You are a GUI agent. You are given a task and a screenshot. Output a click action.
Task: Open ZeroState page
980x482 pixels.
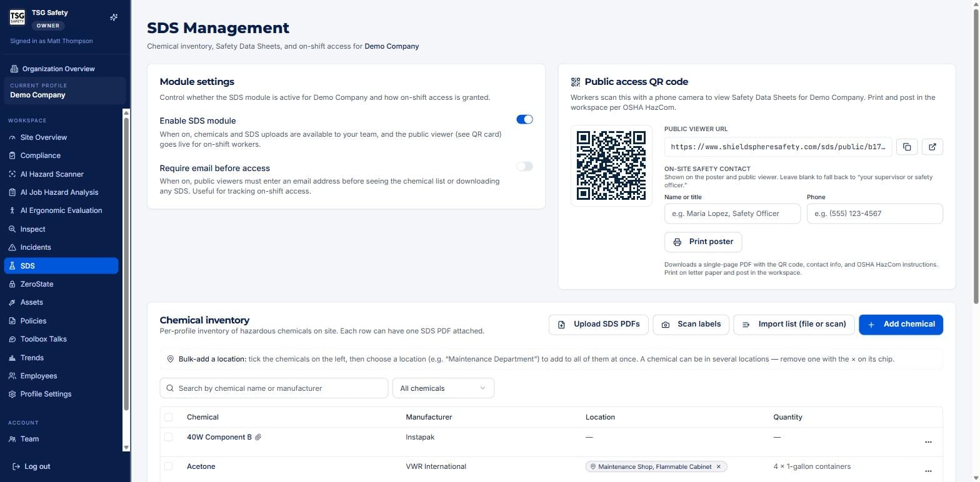tap(61, 284)
